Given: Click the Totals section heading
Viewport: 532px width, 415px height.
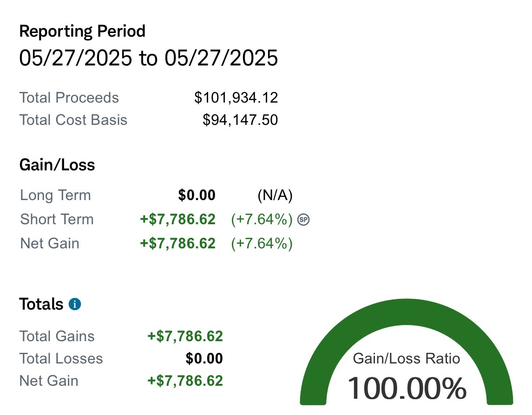Looking at the screenshot, I should (x=41, y=304).
